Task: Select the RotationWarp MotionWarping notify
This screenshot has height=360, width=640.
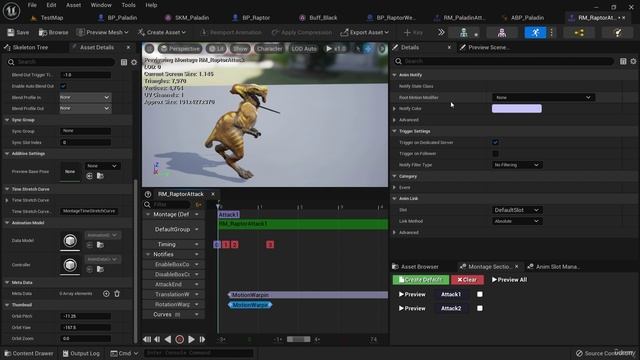Action: (x=250, y=305)
